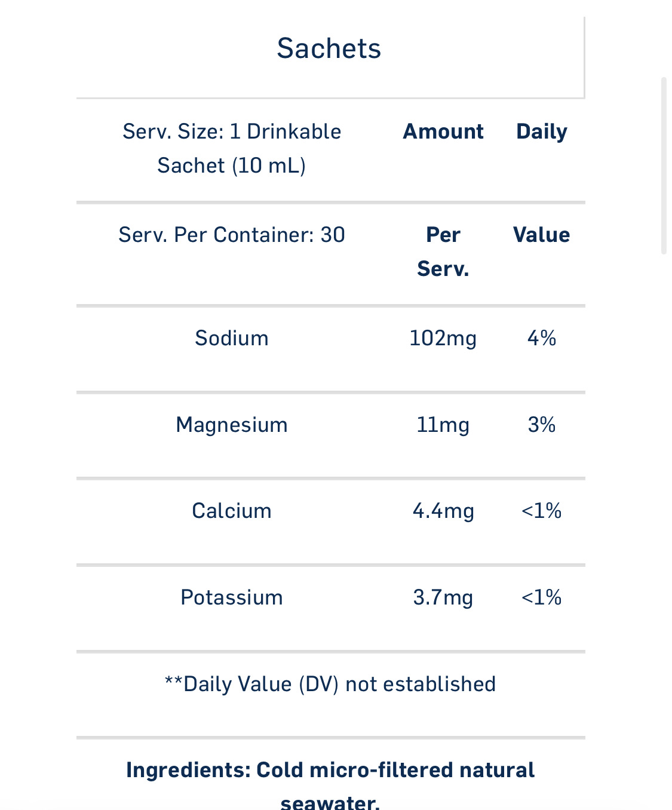Select the Sodium row label
Image resolution: width=672 pixels, height=810 pixels.
[232, 338]
